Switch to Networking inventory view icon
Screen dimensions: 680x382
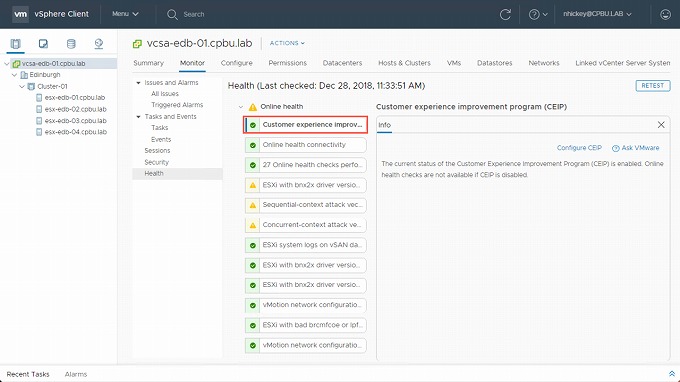point(99,43)
